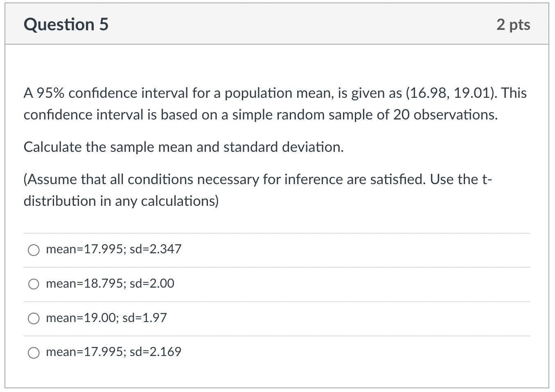The width and height of the screenshot is (555, 392).
Task: Click the Question 5 header
Action: [66, 24]
